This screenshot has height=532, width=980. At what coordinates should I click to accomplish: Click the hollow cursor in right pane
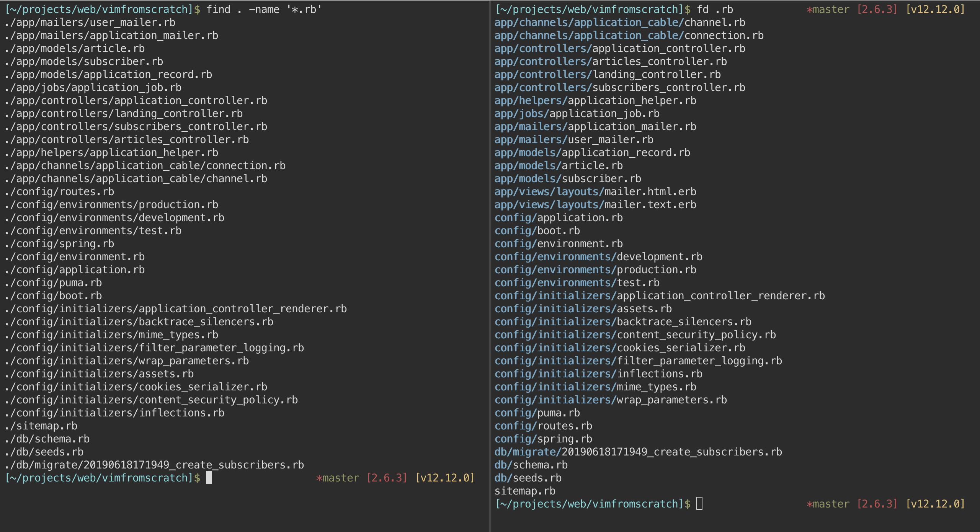[699, 504]
